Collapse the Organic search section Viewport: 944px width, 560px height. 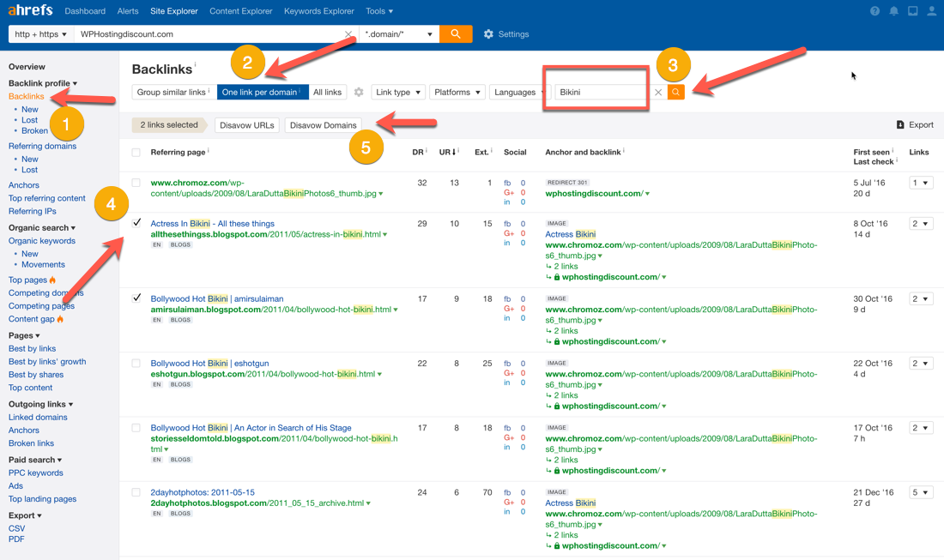click(42, 228)
